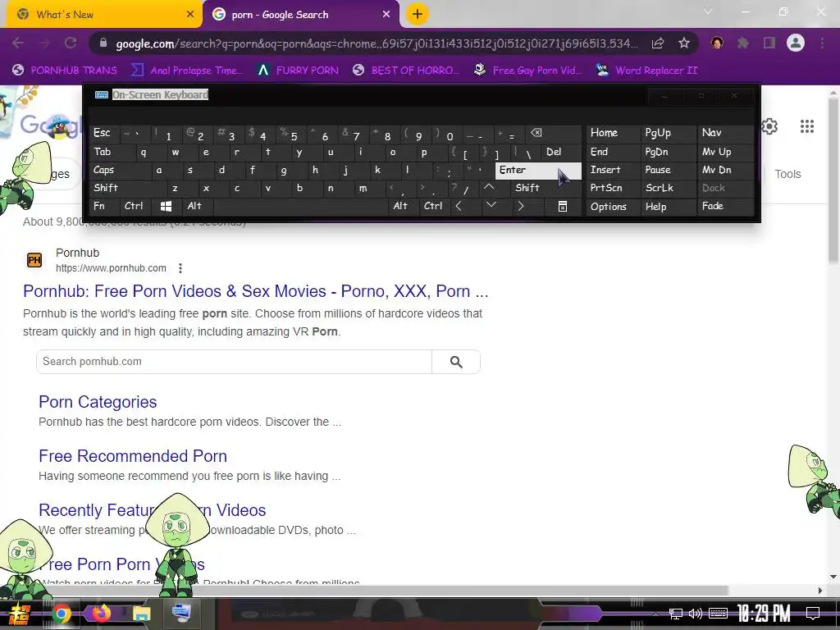Open the Chrome extensions puzzle icon
This screenshot has height=630, width=840.
[x=742, y=43]
